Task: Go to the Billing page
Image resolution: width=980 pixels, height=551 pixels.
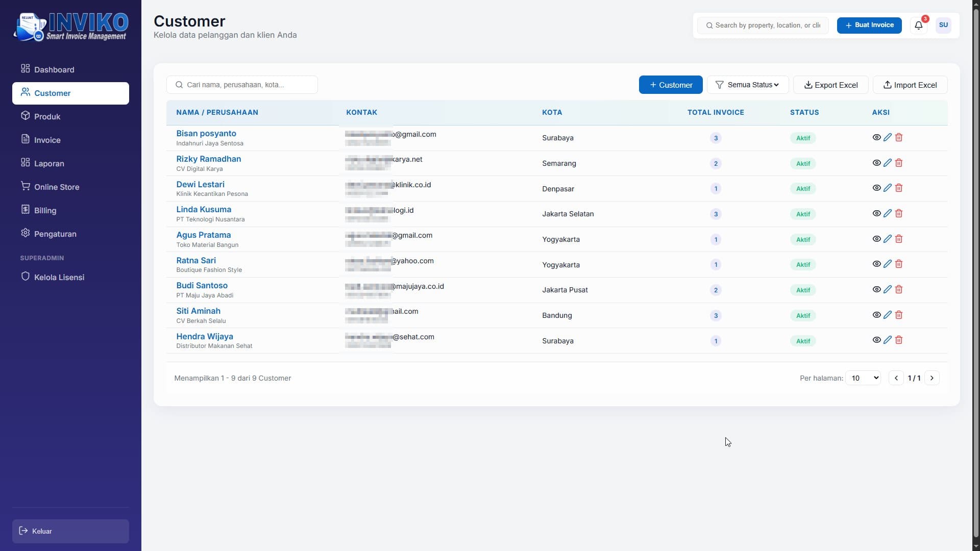Action: 70,210
